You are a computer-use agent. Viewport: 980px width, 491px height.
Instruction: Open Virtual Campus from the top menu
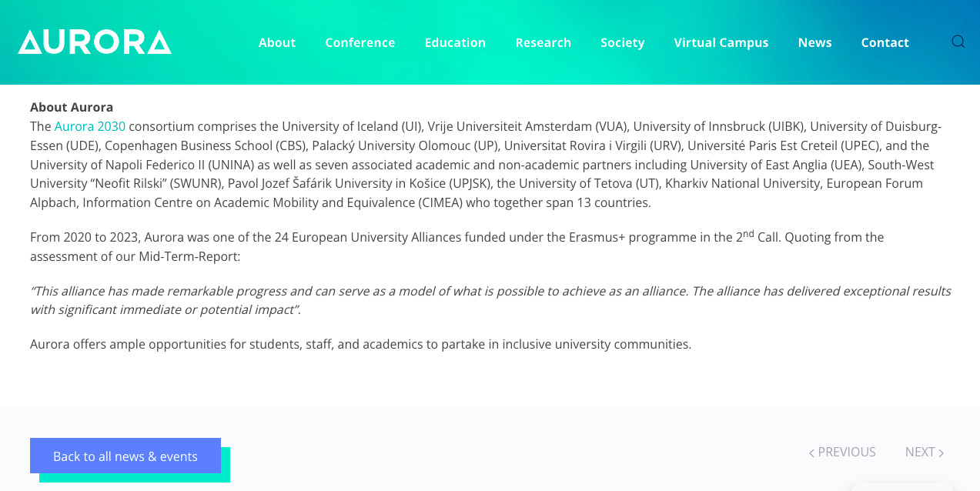(x=721, y=42)
